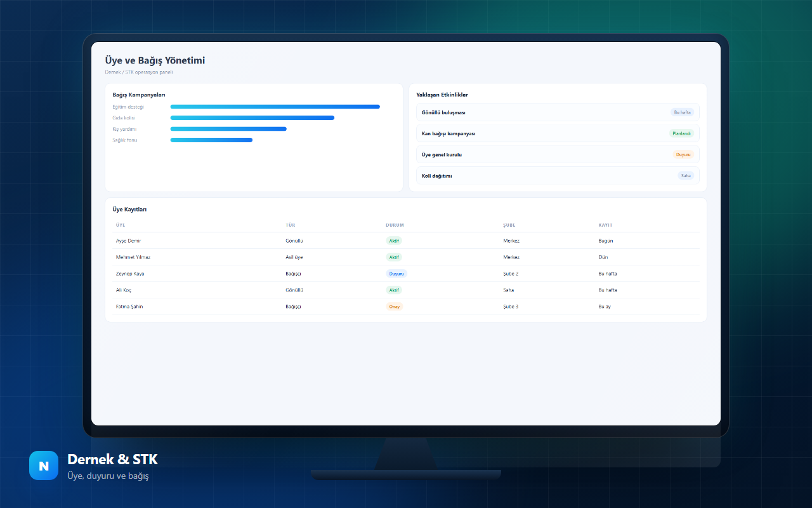Open the Koli dağıtımı event row
The image size is (812, 508).
[558, 175]
